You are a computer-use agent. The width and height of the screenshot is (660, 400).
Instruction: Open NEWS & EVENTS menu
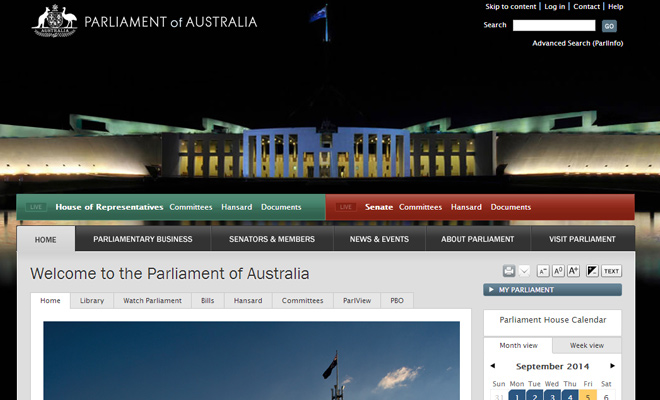(x=379, y=239)
